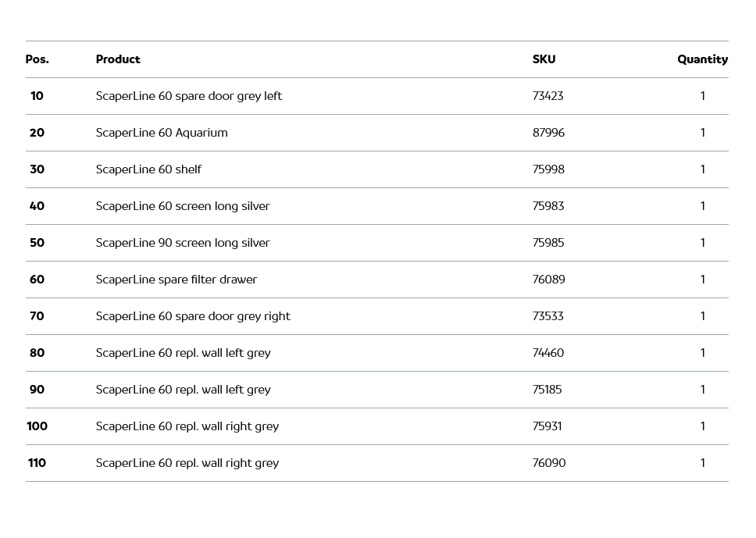Select ScaperLine 60 spare door grey right
Image resolution: width=756 pixels, height=538 pixels.
(192, 316)
